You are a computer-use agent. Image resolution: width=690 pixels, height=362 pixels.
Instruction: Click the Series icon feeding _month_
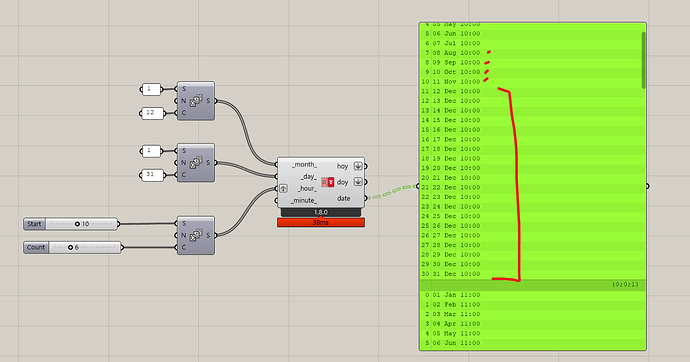(196, 101)
